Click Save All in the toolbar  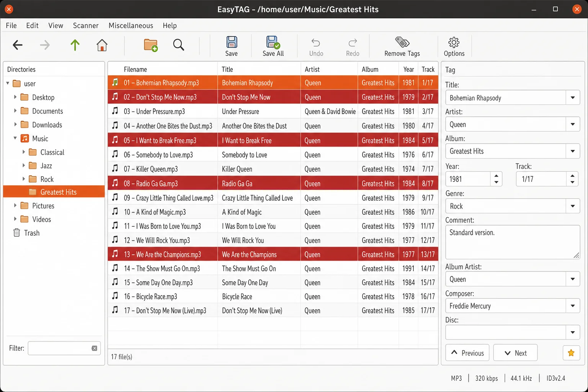[273, 46]
